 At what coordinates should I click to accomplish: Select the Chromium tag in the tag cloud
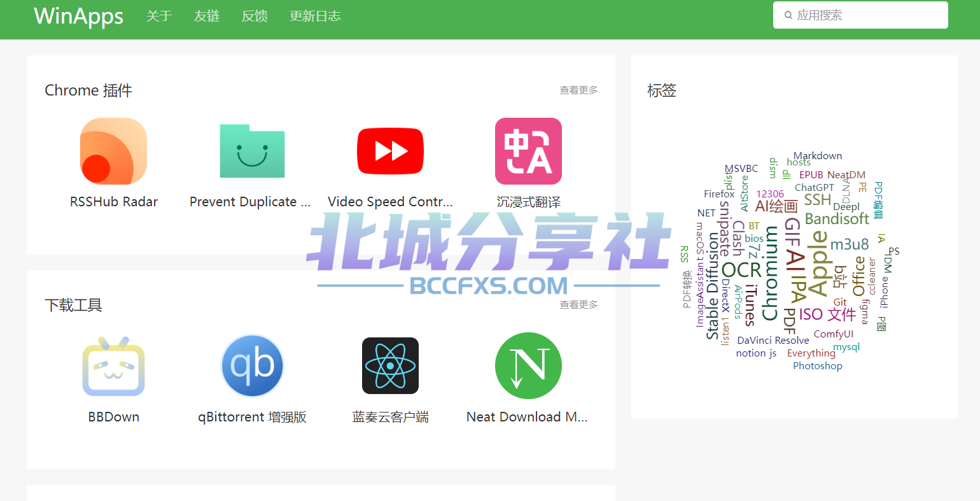click(770, 274)
